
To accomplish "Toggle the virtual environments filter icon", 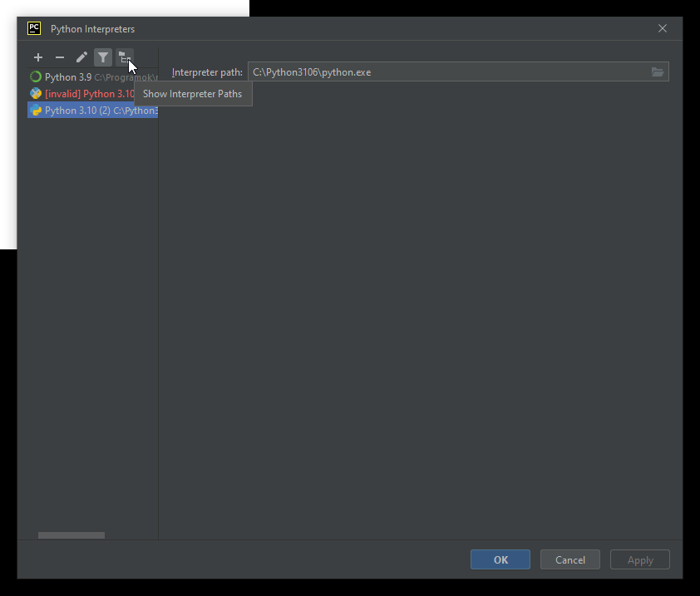I will 103,57.
